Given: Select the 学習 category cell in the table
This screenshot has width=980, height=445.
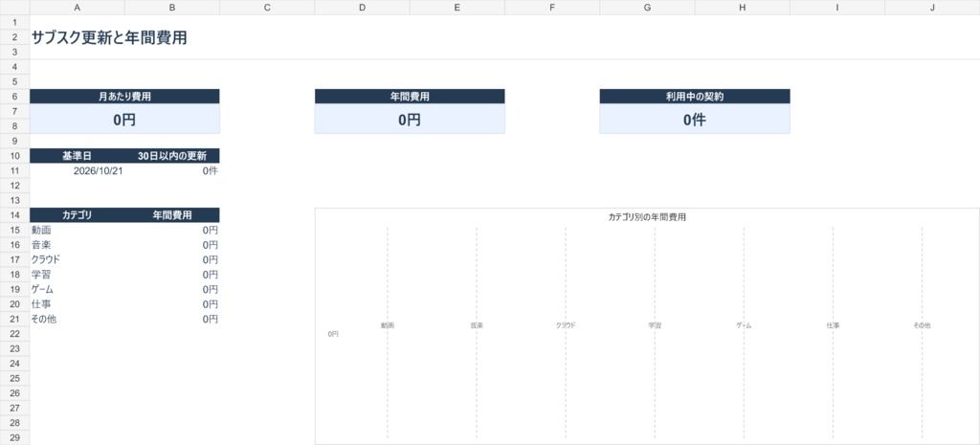Looking at the screenshot, I should click(78, 275).
